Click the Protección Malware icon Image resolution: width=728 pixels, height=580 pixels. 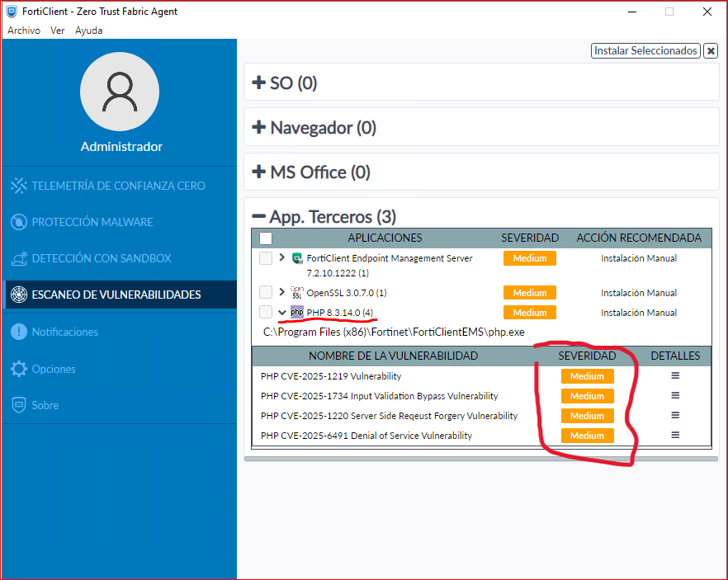(18, 222)
